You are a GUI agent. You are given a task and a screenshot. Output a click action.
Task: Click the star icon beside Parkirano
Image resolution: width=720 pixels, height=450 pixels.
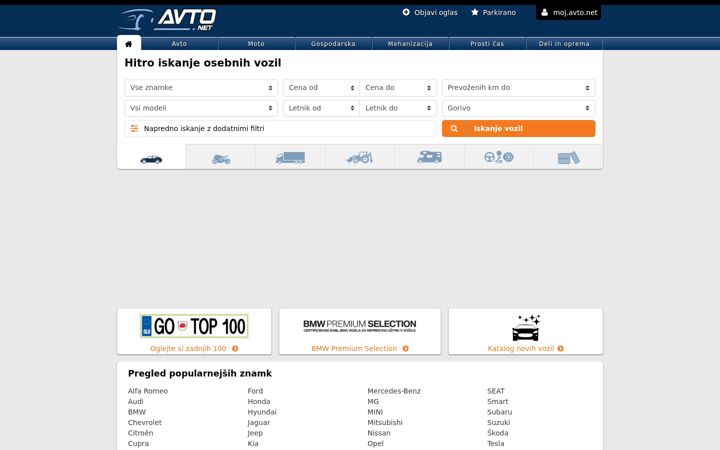(x=475, y=12)
